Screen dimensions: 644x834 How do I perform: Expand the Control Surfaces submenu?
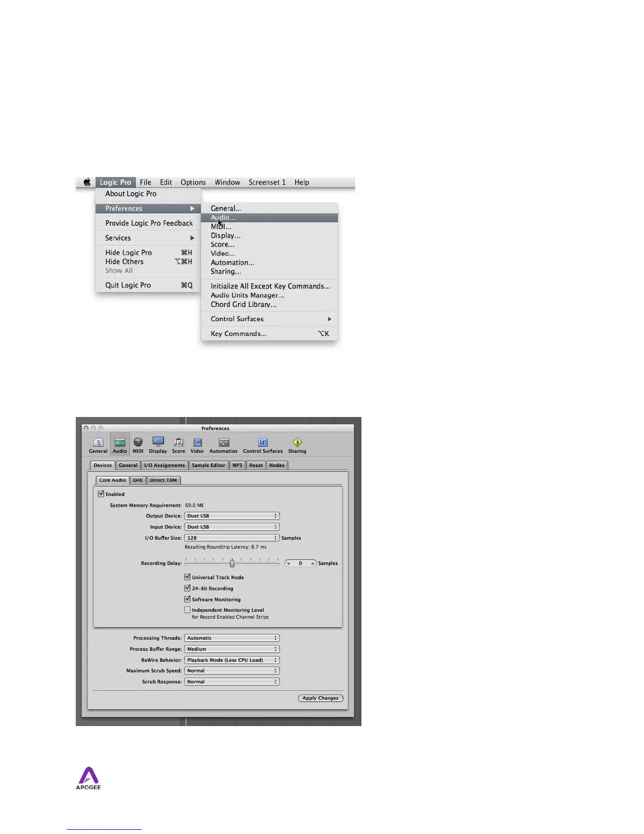point(269,319)
